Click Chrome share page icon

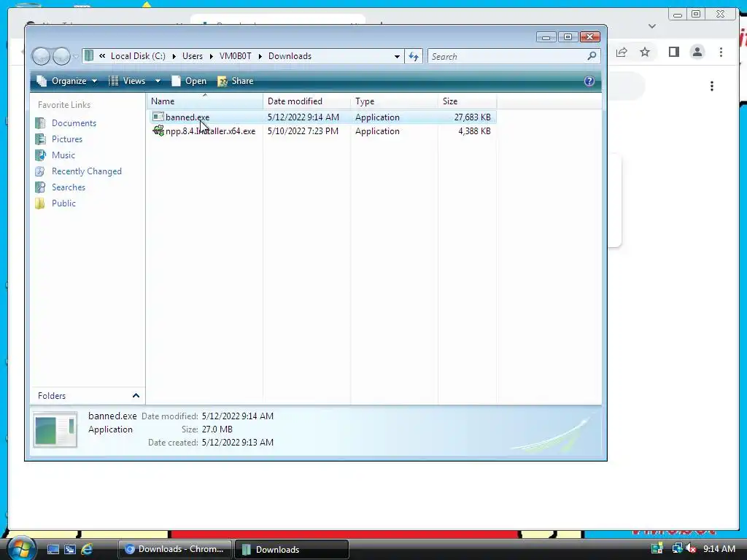(x=622, y=52)
